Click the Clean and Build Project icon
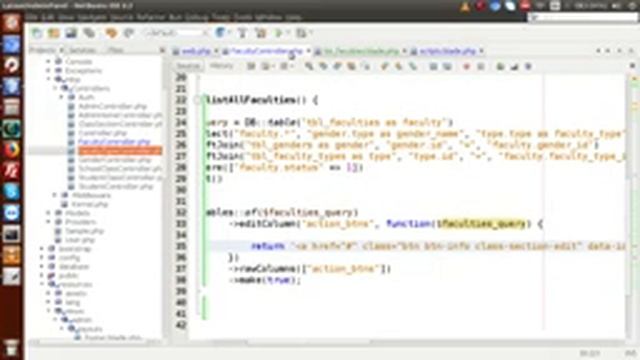Screen dimensions: 640x360 point(260,33)
